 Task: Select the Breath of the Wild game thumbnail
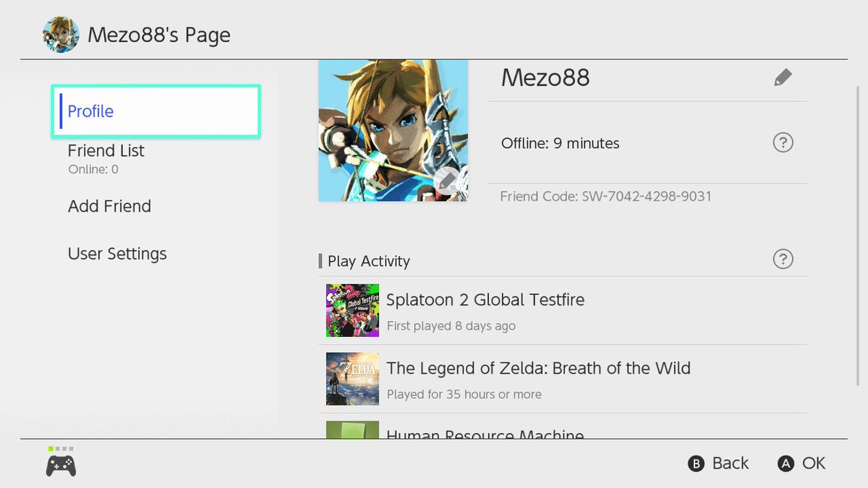[352, 379]
